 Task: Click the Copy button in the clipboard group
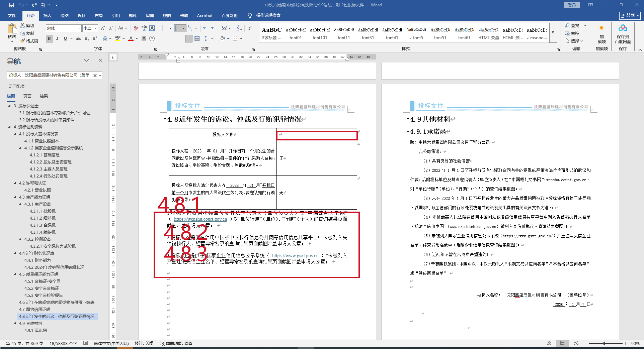27,33
